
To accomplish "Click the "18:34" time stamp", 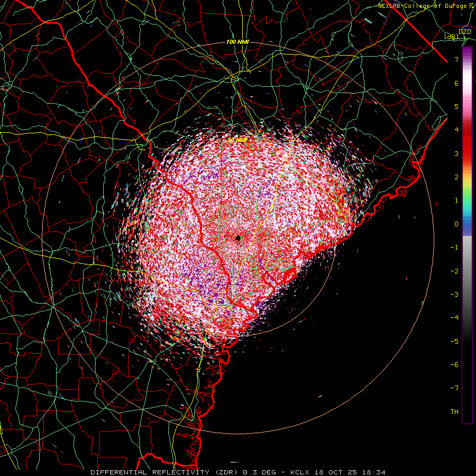I will point(373,472).
